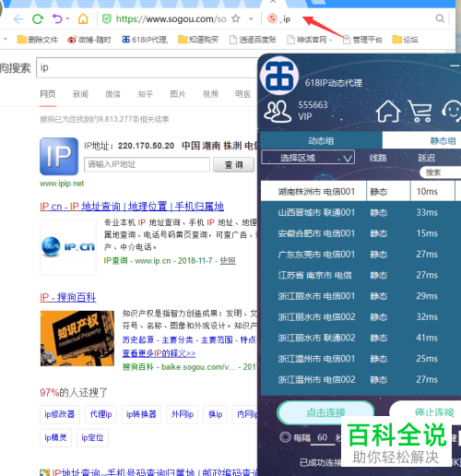461x476 pixels.
Task: Click the 点击连接 button
Action: coord(325,412)
